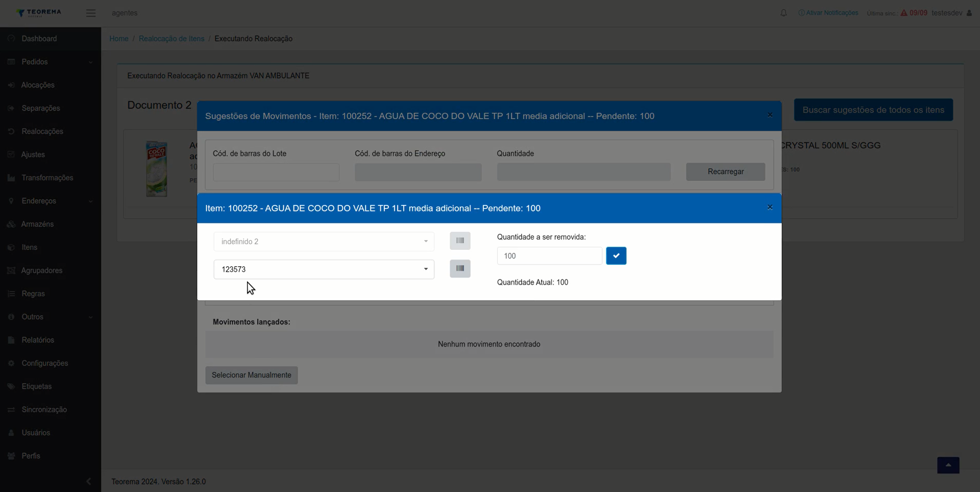Click Buscar sugestões de todos os itens
The height and width of the screenshot is (492, 980).
coord(873,110)
